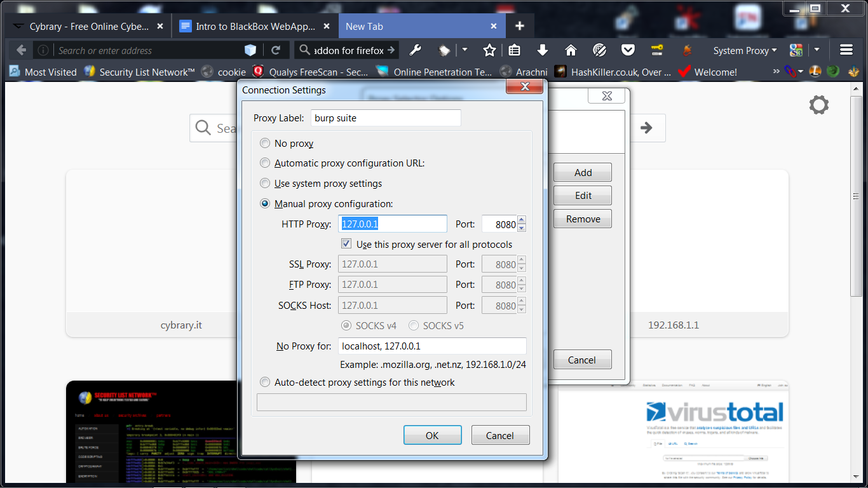
Task: Open the Security List Network thumbnail tile
Action: 181,431
